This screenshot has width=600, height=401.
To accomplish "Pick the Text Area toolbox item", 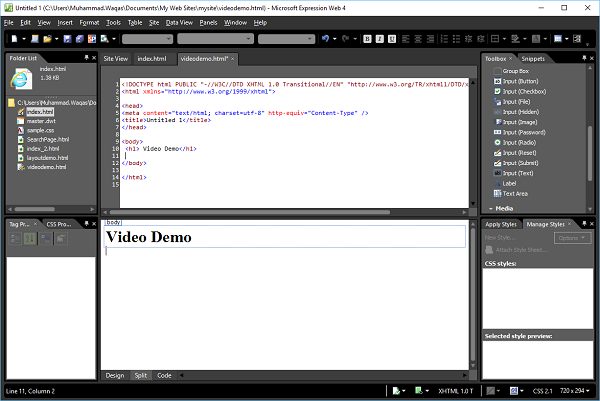I will tap(516, 193).
